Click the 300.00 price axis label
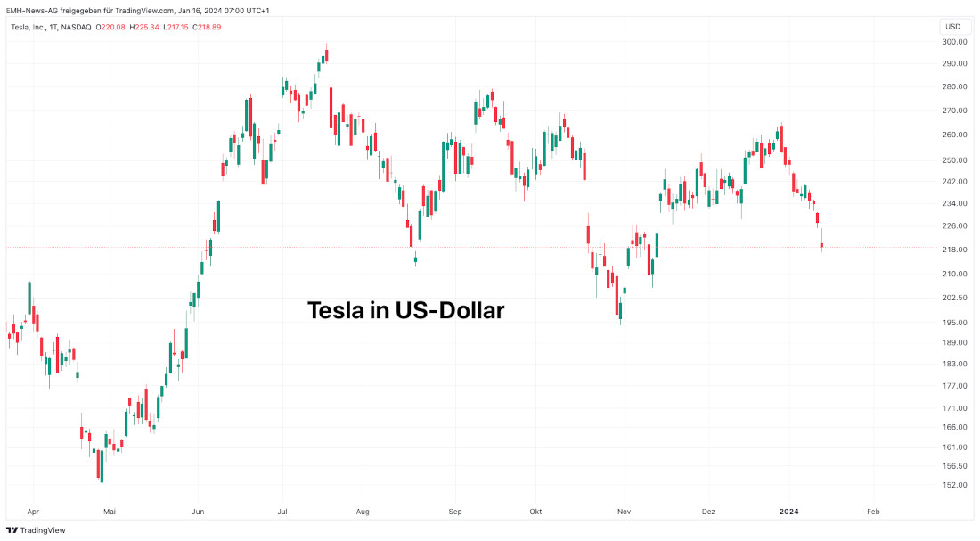980x541 pixels. (x=954, y=42)
